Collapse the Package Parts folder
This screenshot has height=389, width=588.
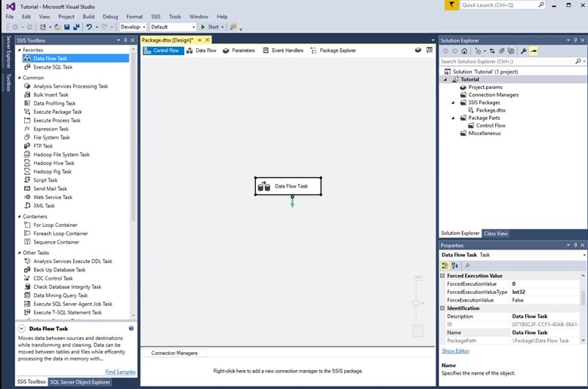click(453, 118)
